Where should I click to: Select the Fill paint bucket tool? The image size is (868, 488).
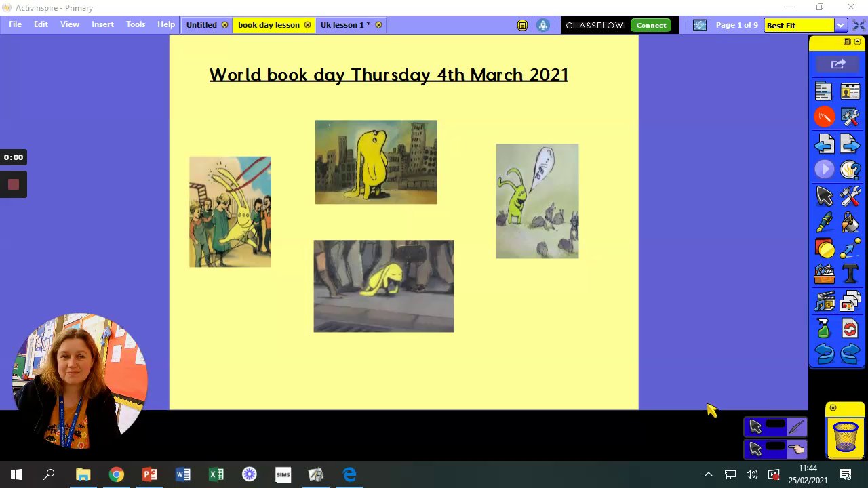tap(850, 222)
